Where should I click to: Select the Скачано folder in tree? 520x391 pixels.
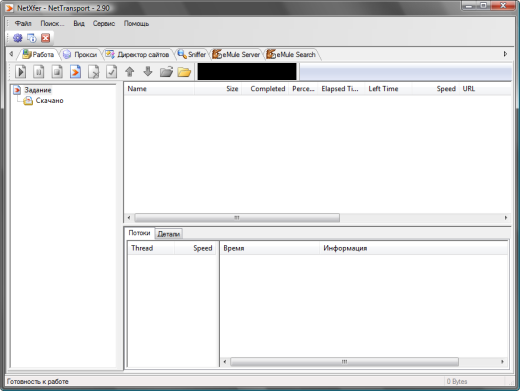(x=49, y=100)
